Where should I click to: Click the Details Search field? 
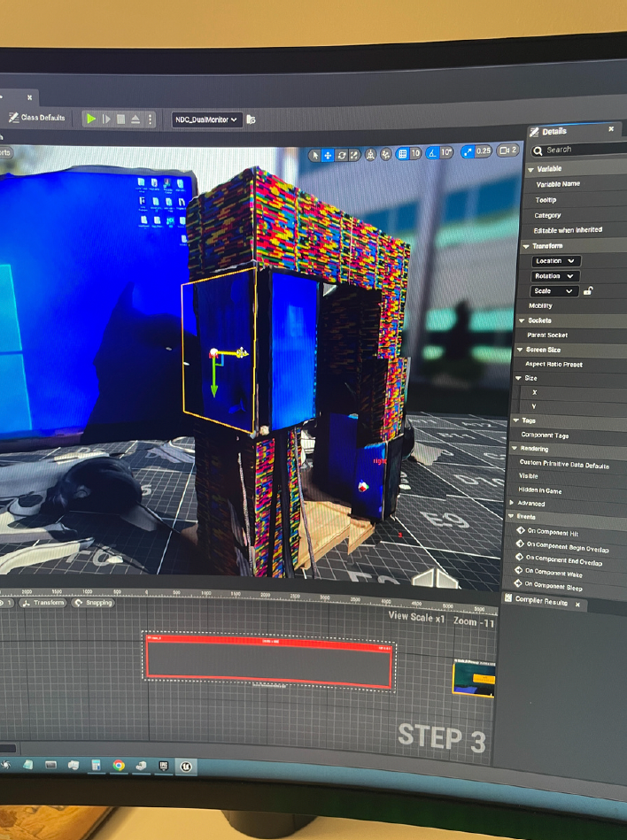[x=579, y=150]
